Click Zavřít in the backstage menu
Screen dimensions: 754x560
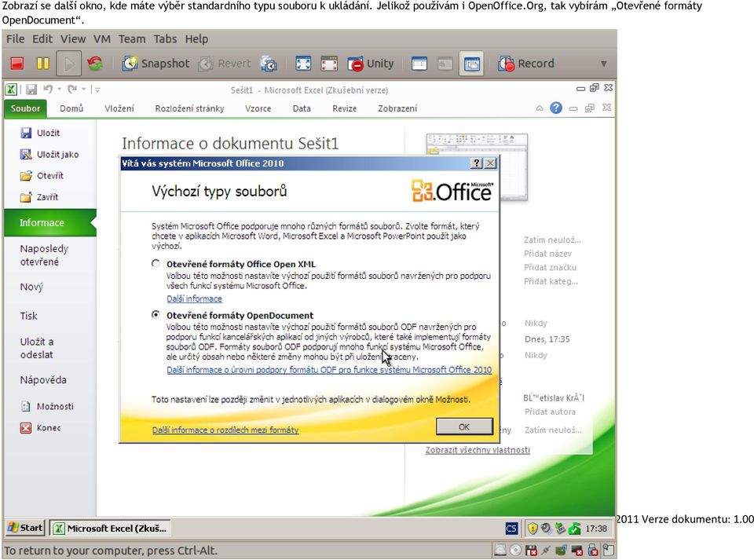(39, 197)
